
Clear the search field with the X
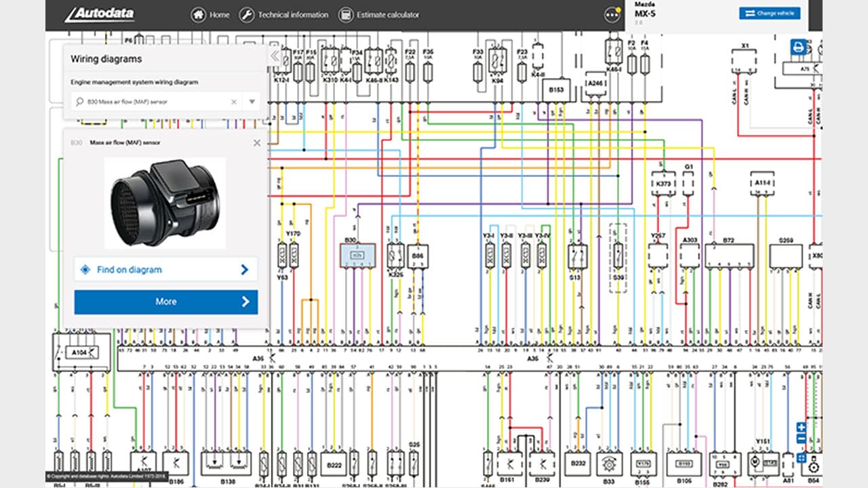233,100
